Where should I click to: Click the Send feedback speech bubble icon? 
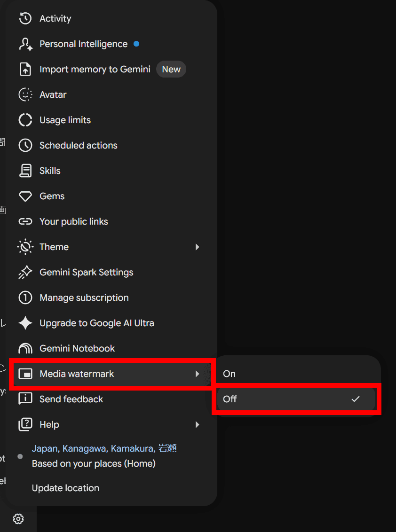click(x=25, y=399)
